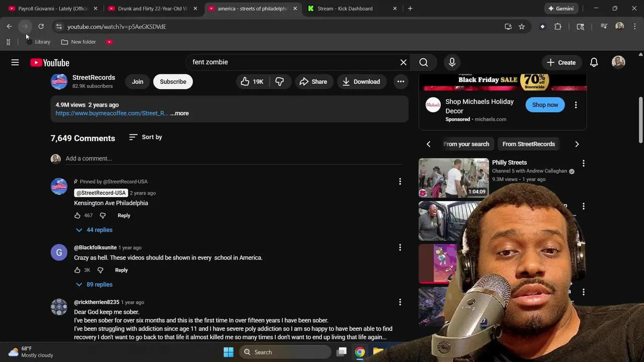Open the Chrome apps grid shortcut
The image size is (644, 362).
pyautogui.click(x=8, y=42)
